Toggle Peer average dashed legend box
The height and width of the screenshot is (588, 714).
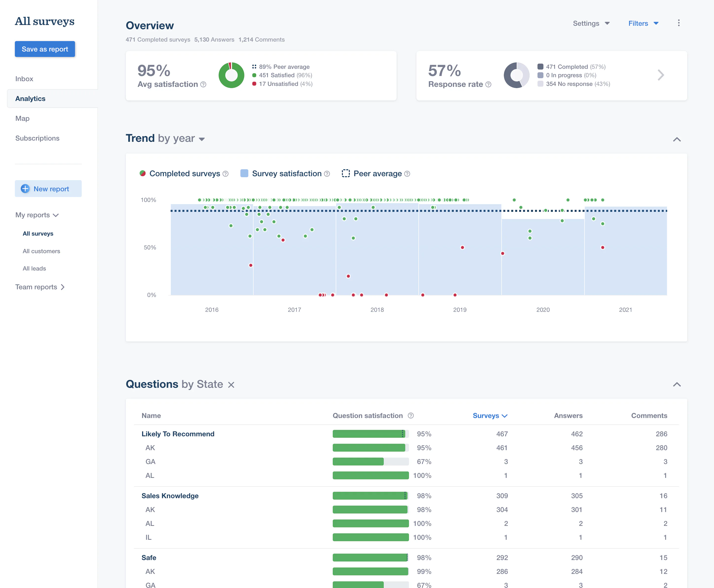pyautogui.click(x=346, y=173)
